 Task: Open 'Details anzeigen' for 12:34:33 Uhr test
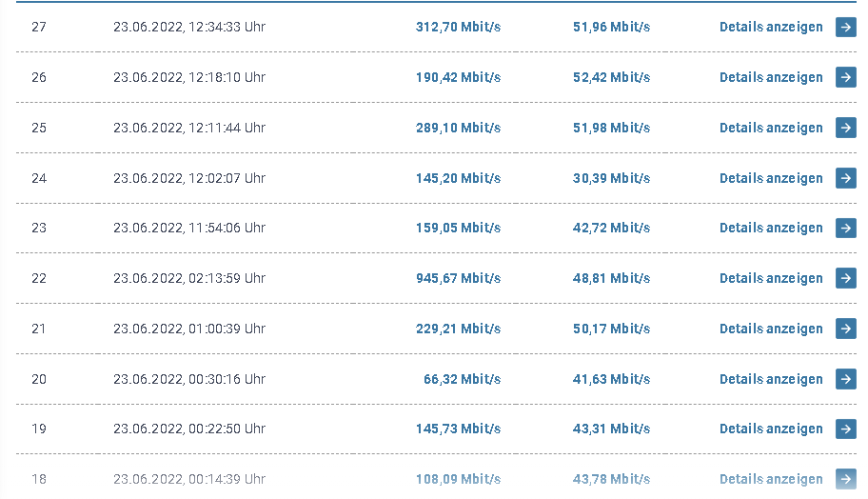tap(771, 27)
